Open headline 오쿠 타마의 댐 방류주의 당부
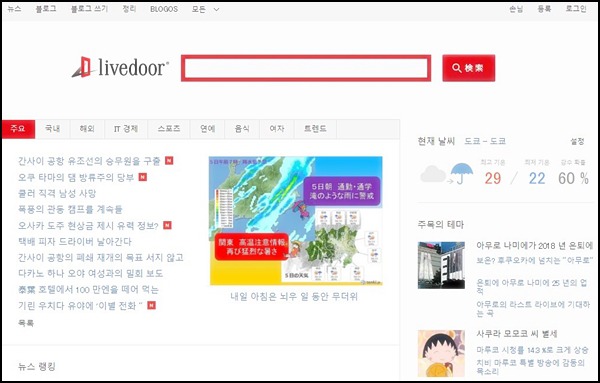 coord(76,177)
